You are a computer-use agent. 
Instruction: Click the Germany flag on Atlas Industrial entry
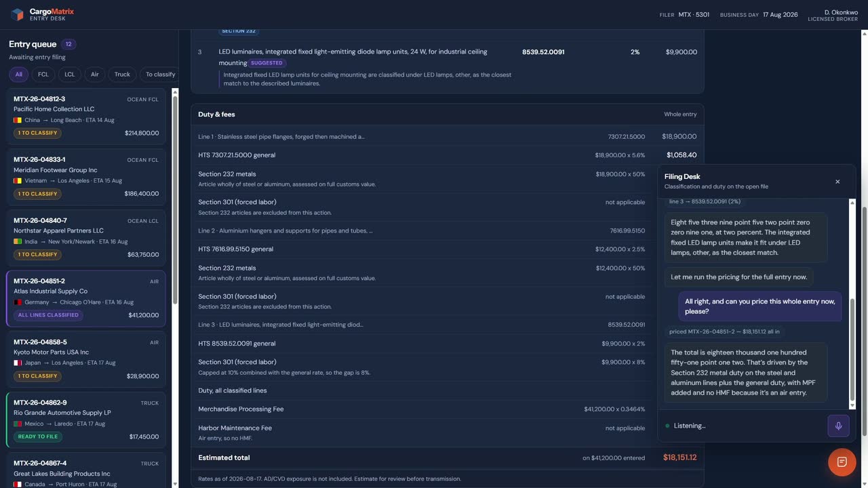pyautogui.click(x=18, y=302)
